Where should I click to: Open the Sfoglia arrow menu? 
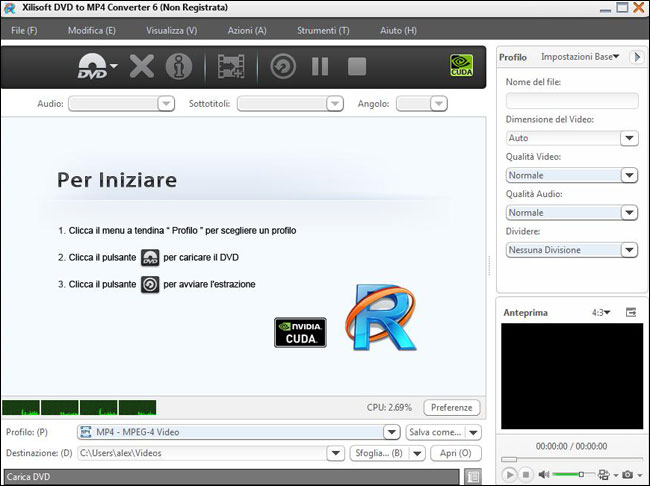[417, 453]
